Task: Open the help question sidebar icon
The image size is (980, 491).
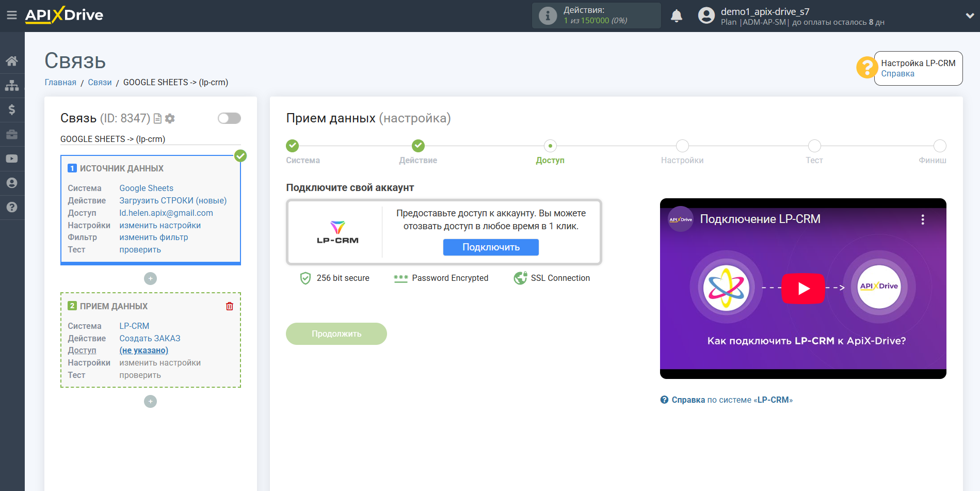Action: (12, 207)
